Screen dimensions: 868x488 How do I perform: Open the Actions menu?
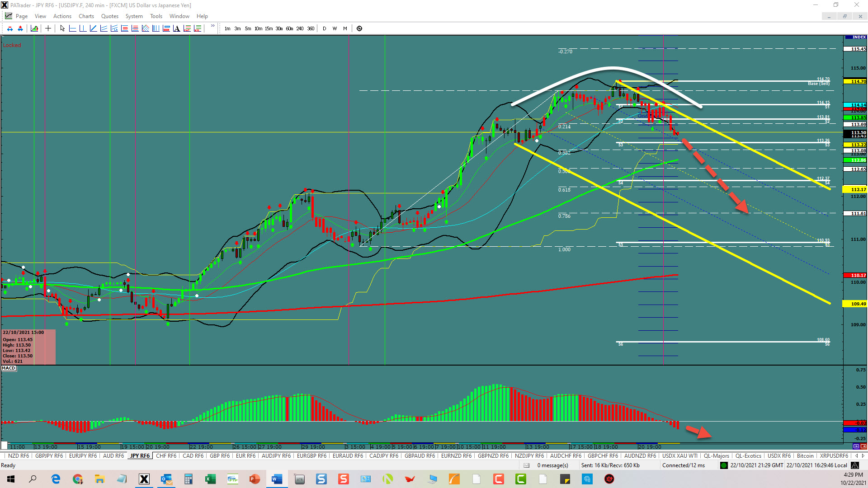coord(62,16)
